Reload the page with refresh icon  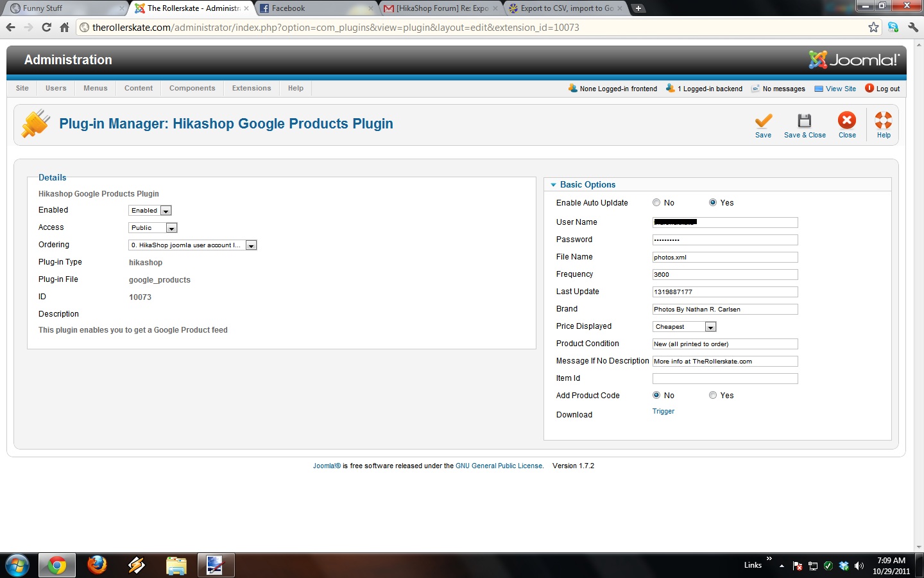point(46,27)
